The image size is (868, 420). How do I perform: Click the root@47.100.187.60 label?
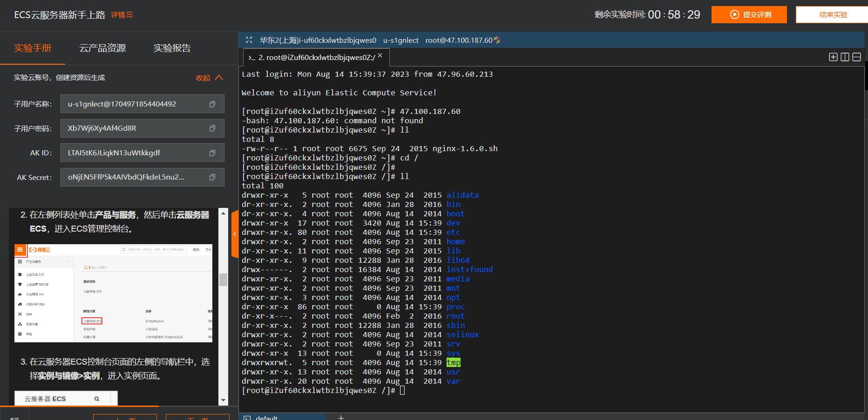tap(459, 40)
